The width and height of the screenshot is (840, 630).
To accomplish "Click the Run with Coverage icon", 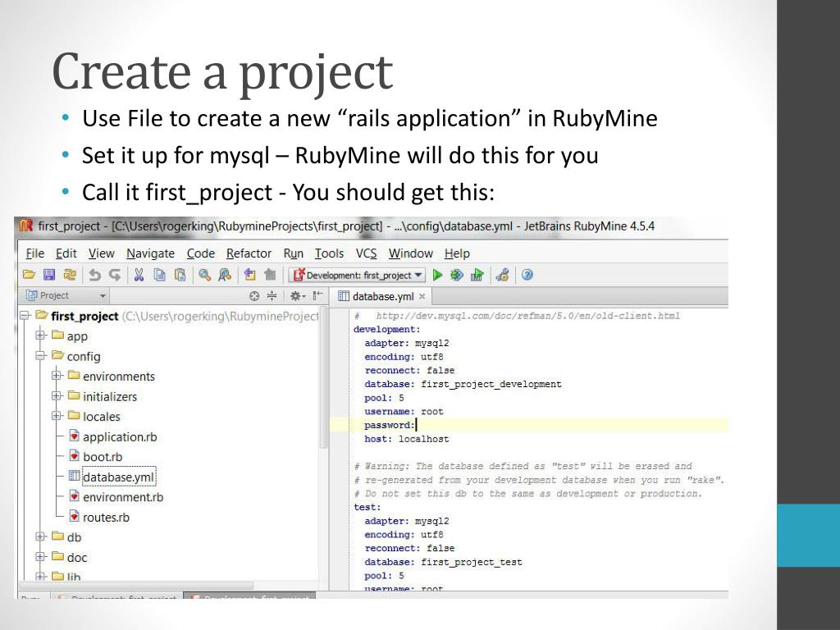I will pyautogui.click(x=477, y=275).
